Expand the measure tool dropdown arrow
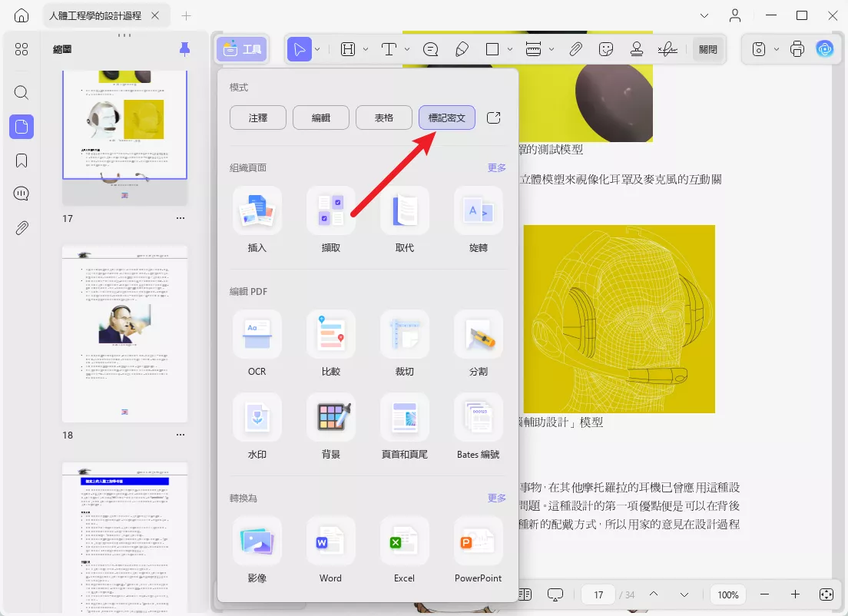The height and width of the screenshot is (616, 848). click(552, 49)
